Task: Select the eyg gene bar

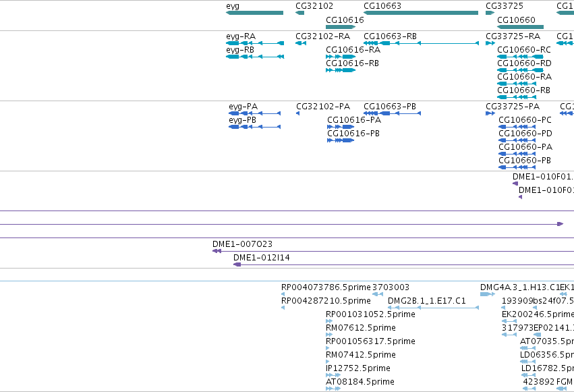Action: pos(254,13)
